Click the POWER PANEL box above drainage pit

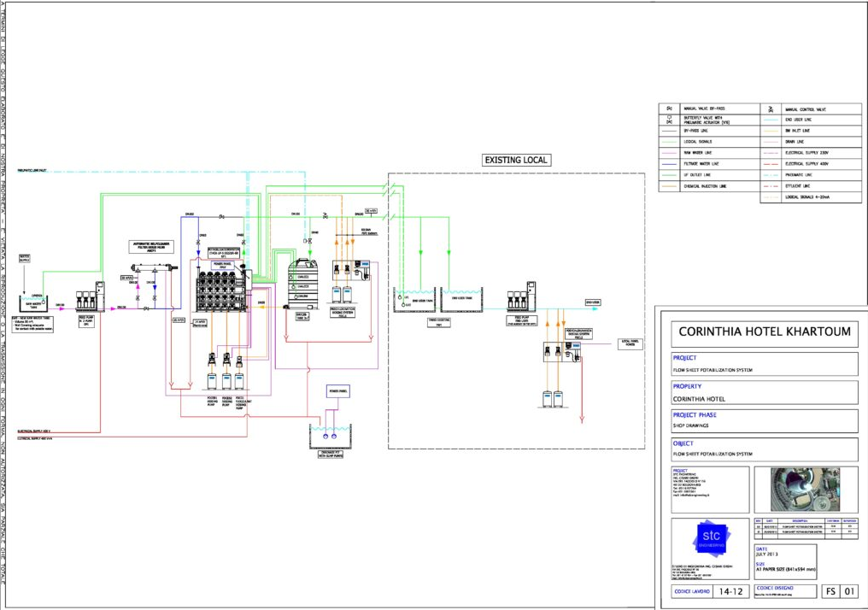click(x=337, y=391)
